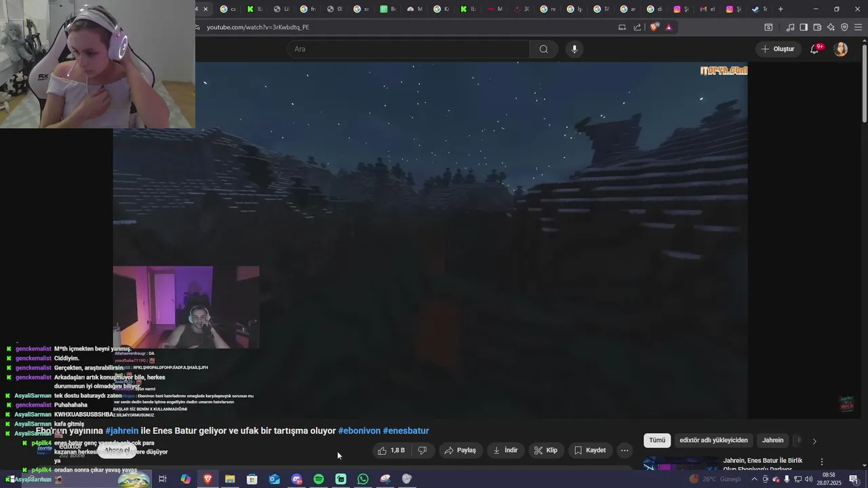The height and width of the screenshot is (488, 868).
Task: Click the Brave VPN shield icon
Action: [844, 27]
